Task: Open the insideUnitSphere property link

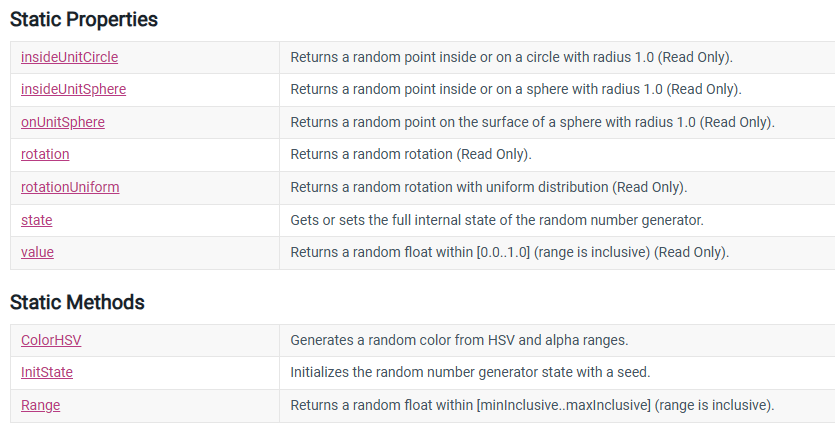Action: 73,90
